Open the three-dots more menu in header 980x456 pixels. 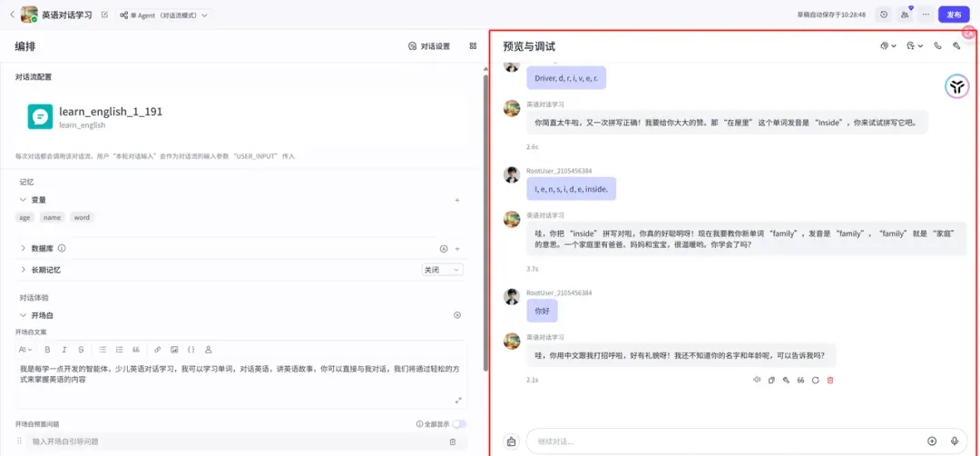pyautogui.click(x=926, y=15)
